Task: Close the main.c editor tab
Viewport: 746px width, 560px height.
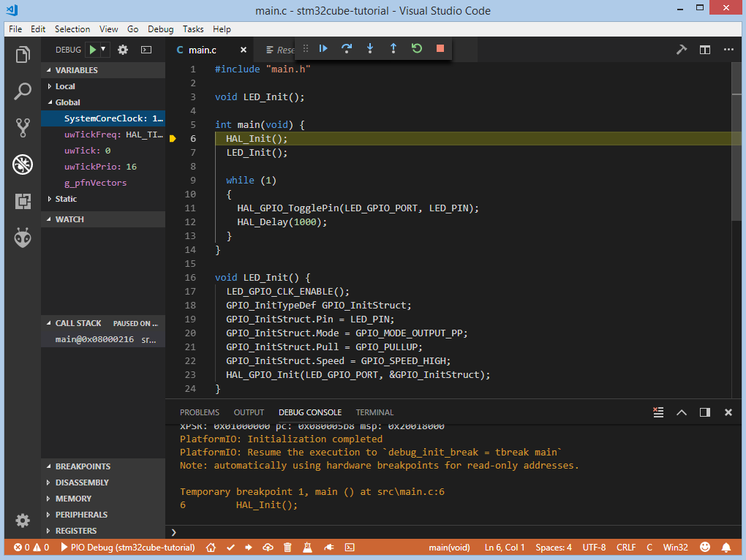Action: point(244,50)
